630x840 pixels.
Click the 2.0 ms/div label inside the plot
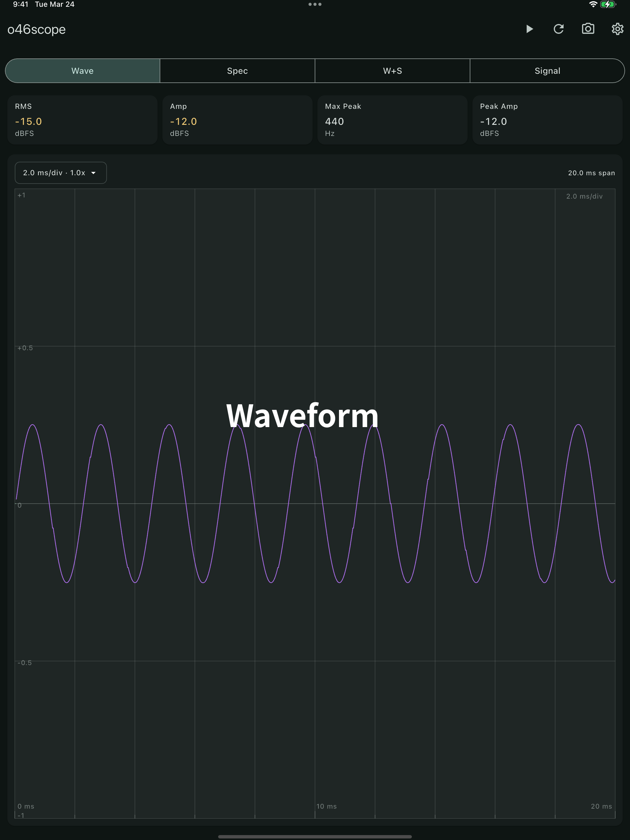pos(584,196)
